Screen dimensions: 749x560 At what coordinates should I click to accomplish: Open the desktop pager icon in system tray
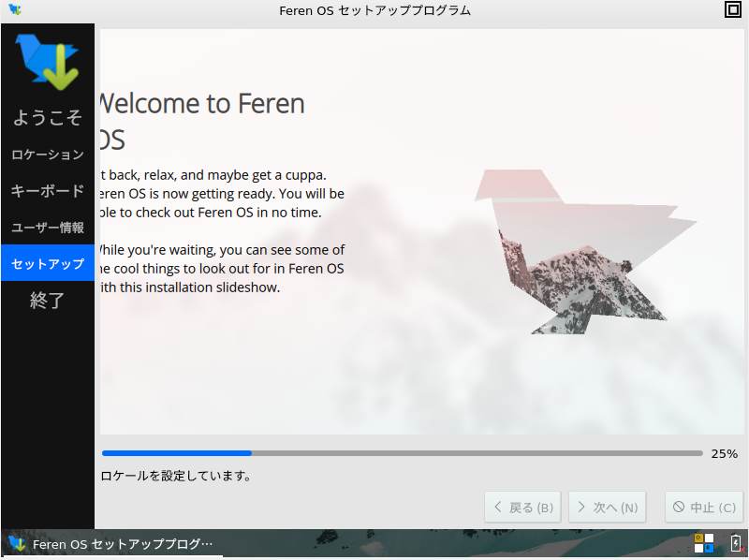[704, 543]
